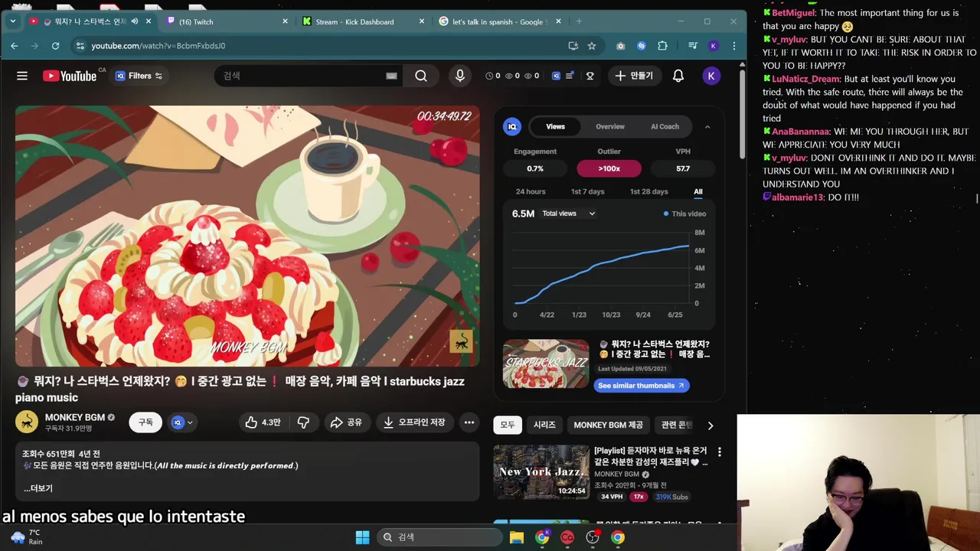This screenshot has width=980, height=551.
Task: Click the YouTube search magnifier button
Action: click(421, 76)
